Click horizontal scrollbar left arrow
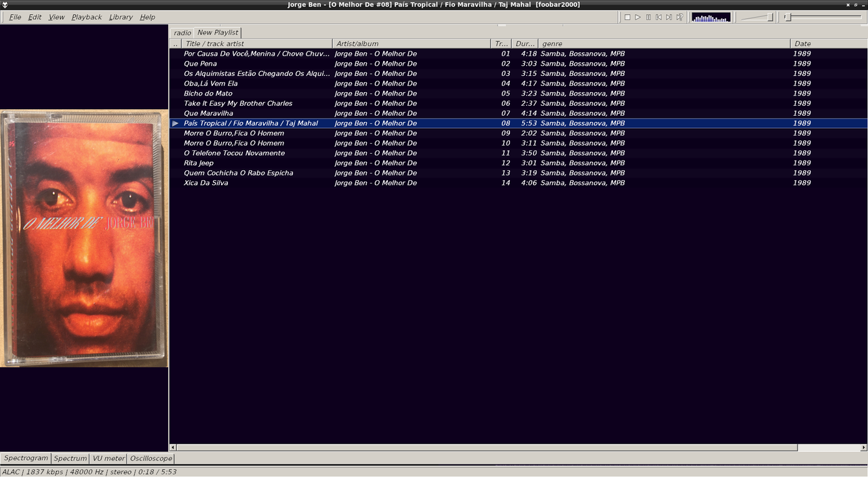 173,447
